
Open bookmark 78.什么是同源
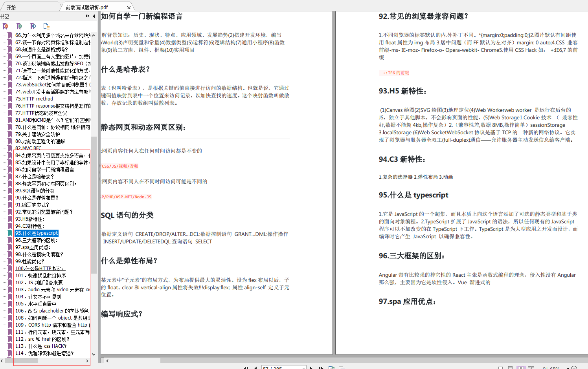[x=53, y=127]
